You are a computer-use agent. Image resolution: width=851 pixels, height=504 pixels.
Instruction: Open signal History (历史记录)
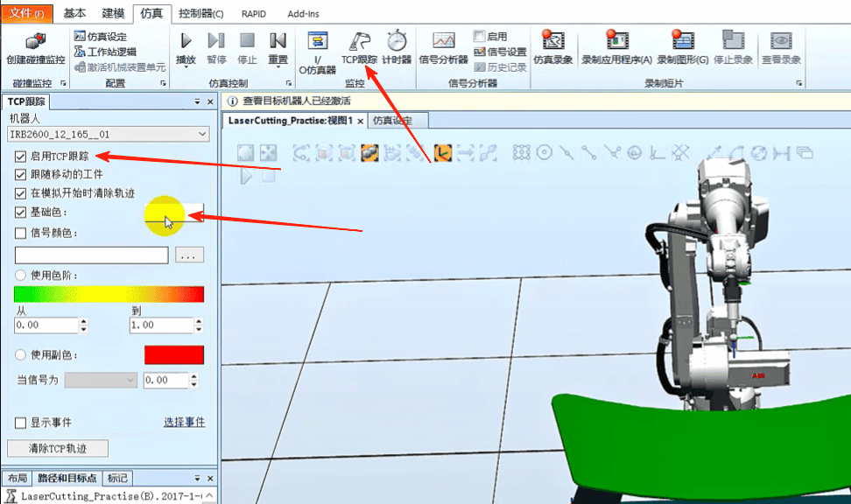pyautogui.click(x=500, y=66)
